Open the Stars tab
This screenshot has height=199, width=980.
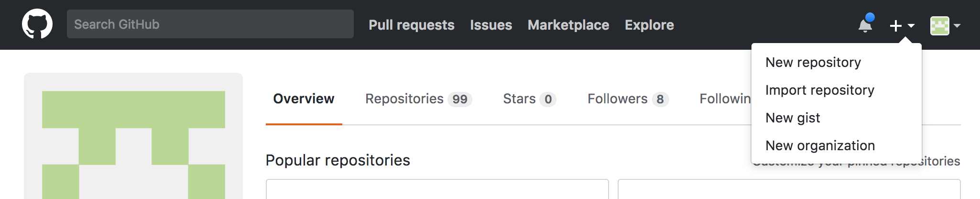[530, 99]
